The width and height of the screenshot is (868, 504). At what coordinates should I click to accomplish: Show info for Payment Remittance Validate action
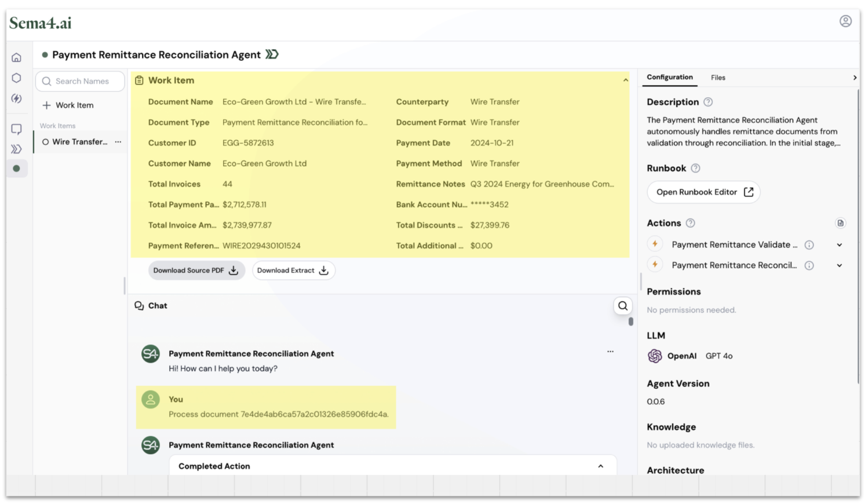tap(809, 245)
